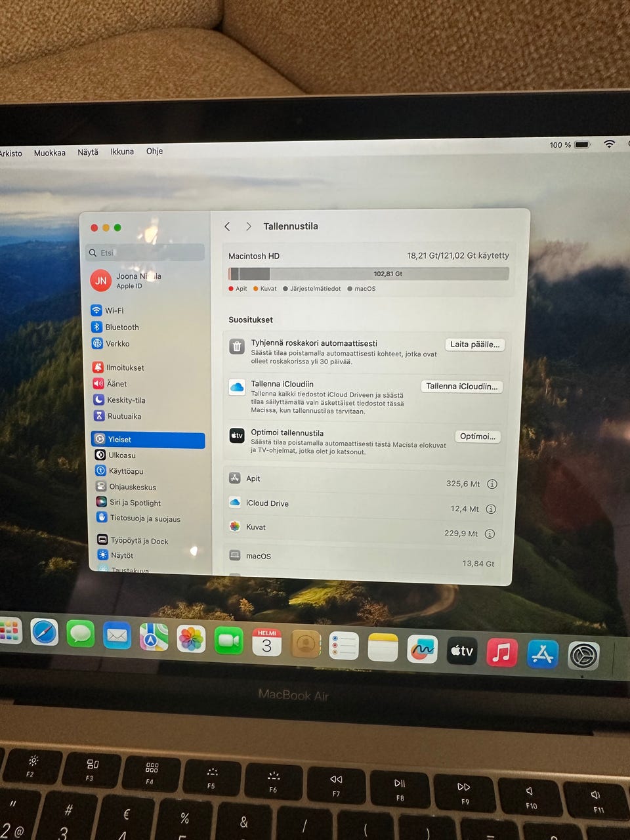Open System Settings from the Dock
Image resolution: width=630 pixels, height=840 pixels.
(x=583, y=656)
